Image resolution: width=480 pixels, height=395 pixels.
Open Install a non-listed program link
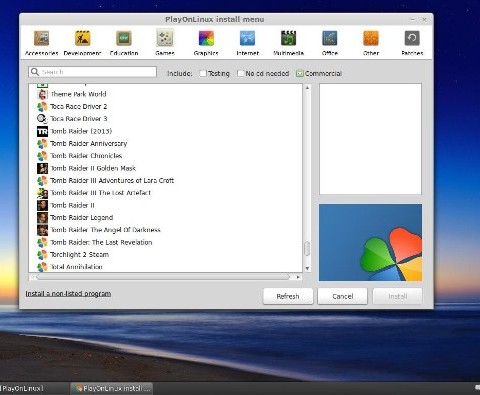coord(68,294)
